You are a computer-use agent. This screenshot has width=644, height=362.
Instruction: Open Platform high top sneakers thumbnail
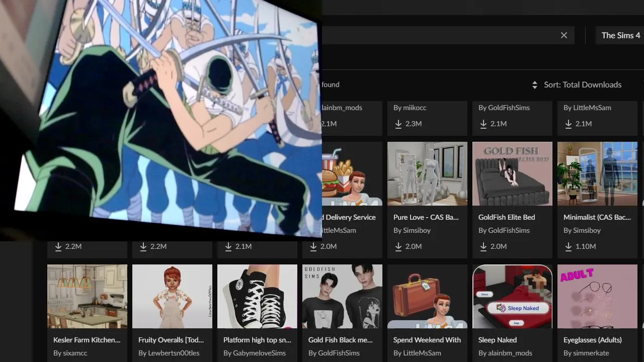[x=257, y=296]
